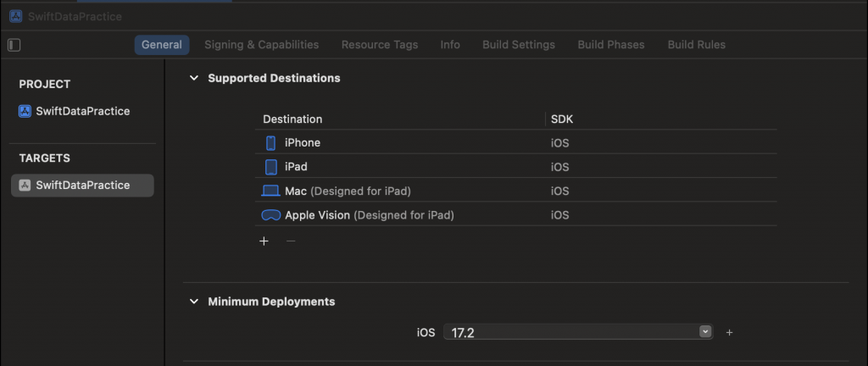Viewport: 868px width, 366px height.
Task: Open the Build Rules tab
Action: click(x=697, y=45)
